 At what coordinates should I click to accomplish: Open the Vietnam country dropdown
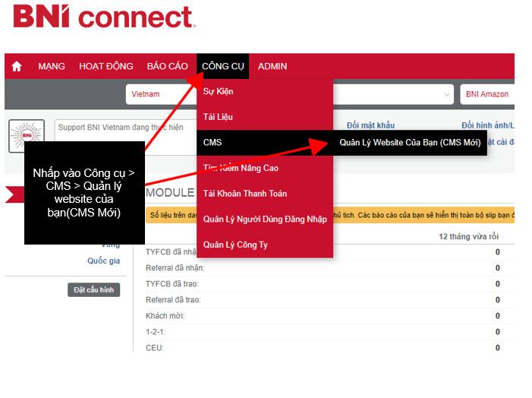161,94
